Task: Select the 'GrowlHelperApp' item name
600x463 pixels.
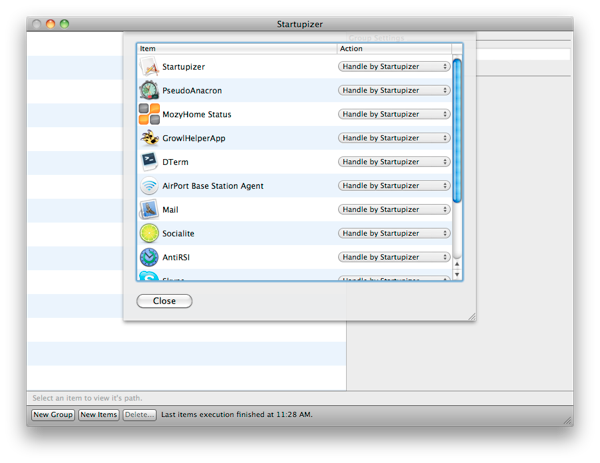Action: [194, 138]
